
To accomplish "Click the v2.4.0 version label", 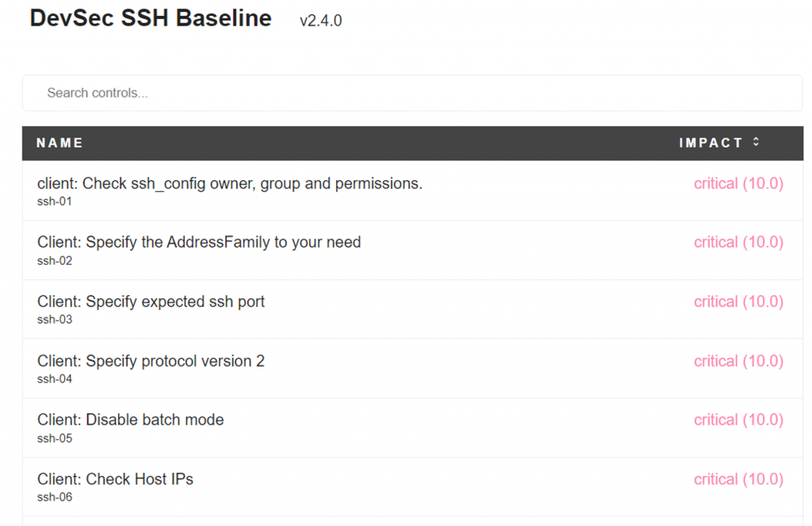I will coord(320,21).
